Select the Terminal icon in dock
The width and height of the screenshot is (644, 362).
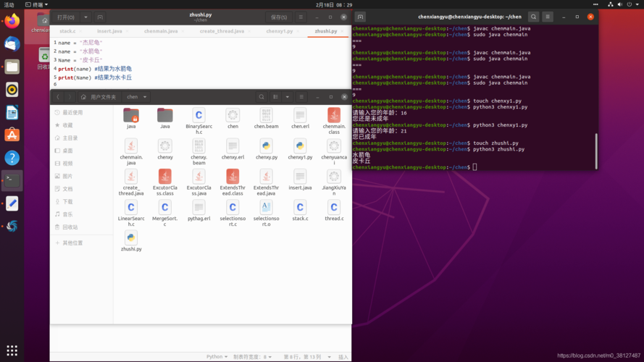[12, 180]
